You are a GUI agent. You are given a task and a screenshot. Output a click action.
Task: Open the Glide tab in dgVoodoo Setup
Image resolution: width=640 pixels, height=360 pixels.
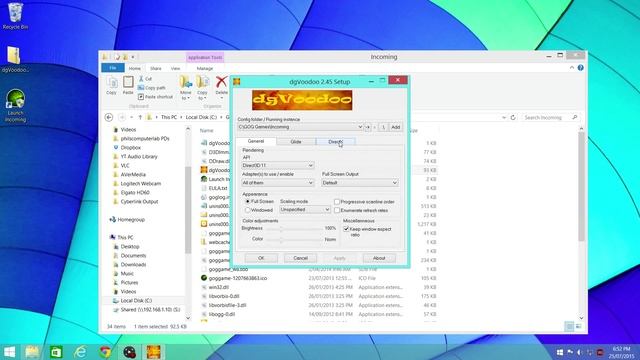296,142
